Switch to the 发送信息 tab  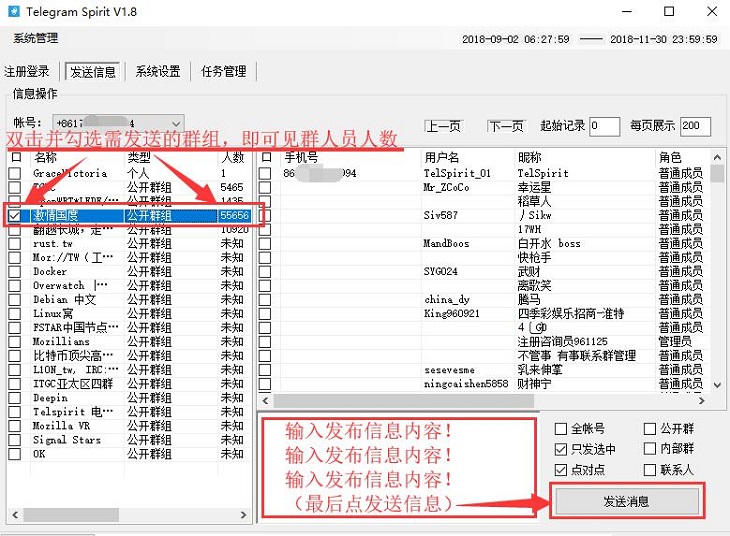click(x=93, y=72)
